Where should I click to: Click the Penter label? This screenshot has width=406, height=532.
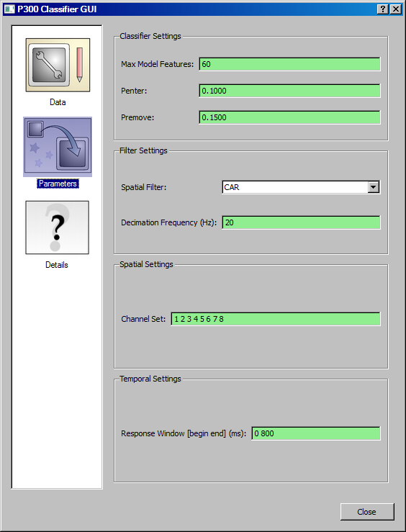coord(134,91)
